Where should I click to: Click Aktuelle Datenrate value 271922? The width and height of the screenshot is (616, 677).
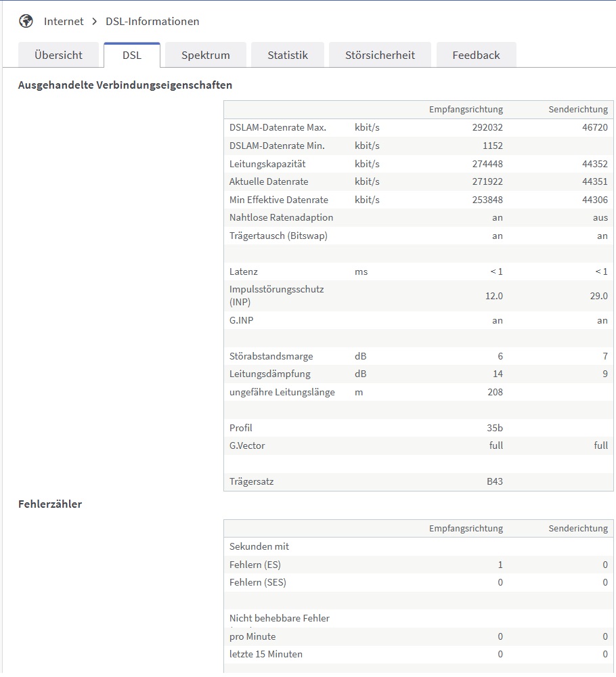pyautogui.click(x=487, y=181)
